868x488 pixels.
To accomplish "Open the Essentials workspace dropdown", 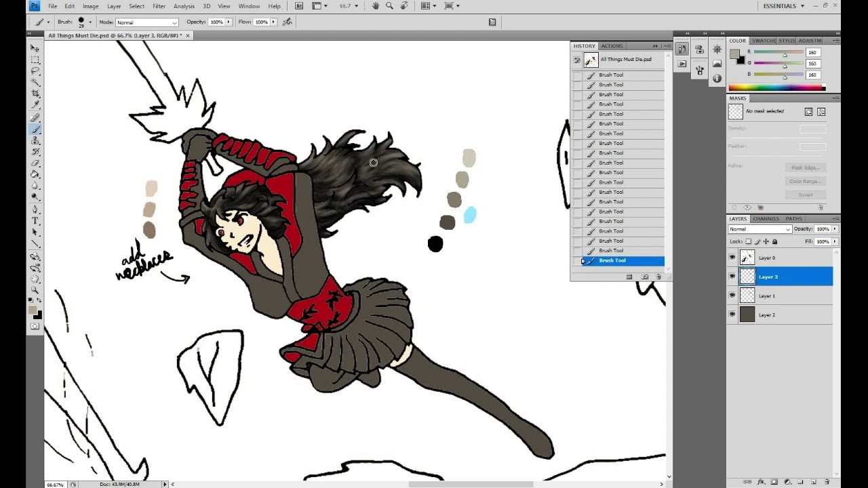I will [x=784, y=6].
